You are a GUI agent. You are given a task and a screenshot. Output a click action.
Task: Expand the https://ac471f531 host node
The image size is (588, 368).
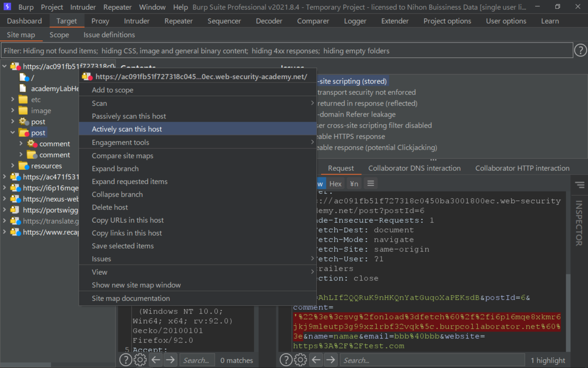4,177
